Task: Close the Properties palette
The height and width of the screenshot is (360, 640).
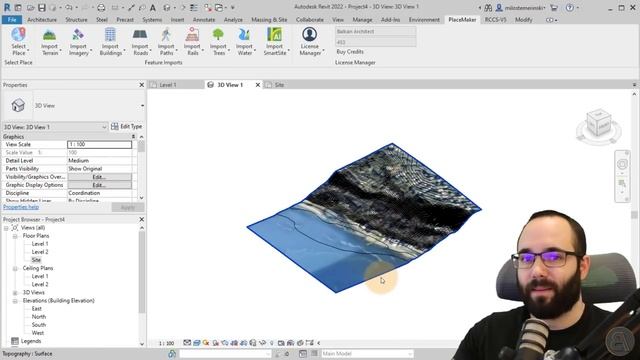Action: tap(142, 85)
